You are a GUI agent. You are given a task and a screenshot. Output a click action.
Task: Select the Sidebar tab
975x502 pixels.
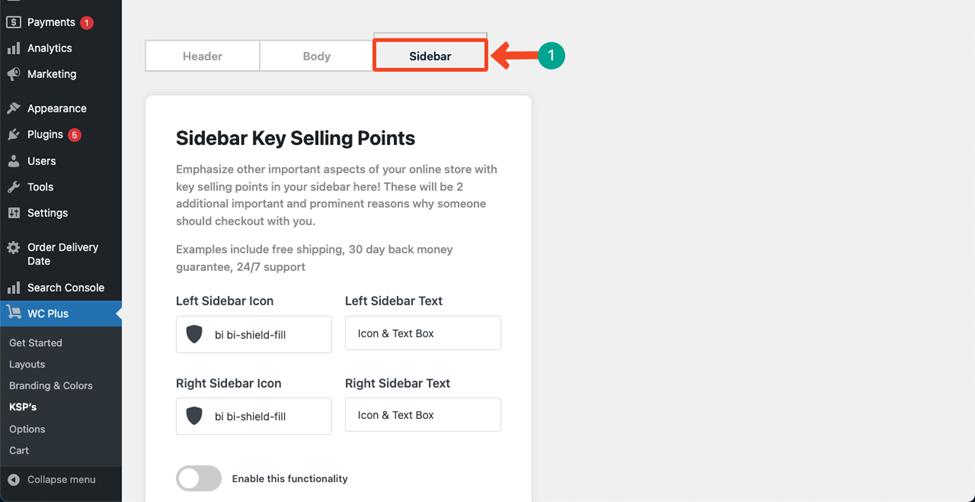click(430, 56)
